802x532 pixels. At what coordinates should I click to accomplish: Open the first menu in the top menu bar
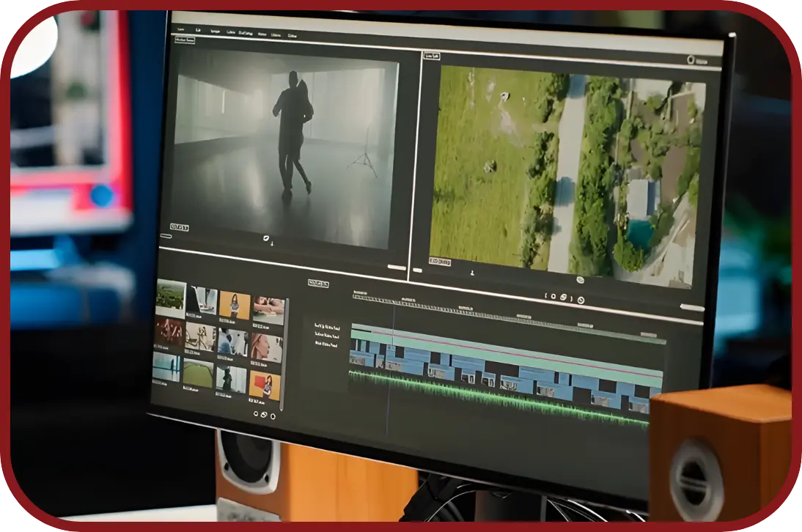coord(180,29)
